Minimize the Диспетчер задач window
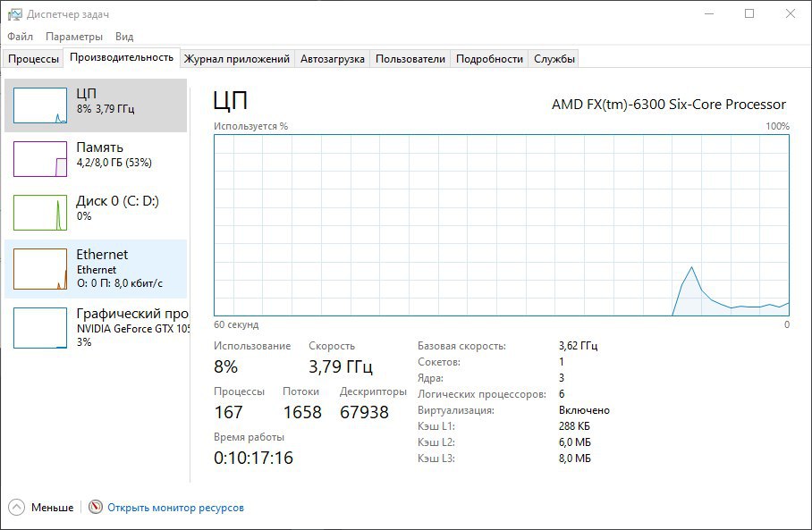The image size is (812, 530). coord(709,14)
